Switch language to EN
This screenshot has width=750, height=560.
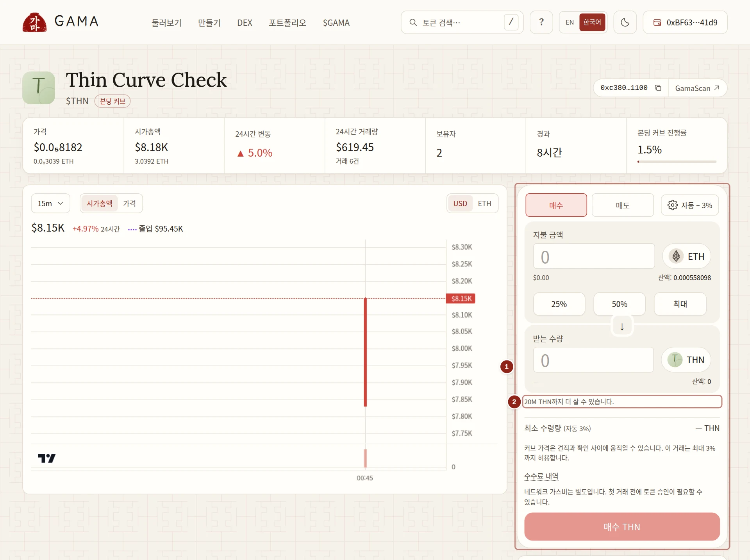point(570,22)
